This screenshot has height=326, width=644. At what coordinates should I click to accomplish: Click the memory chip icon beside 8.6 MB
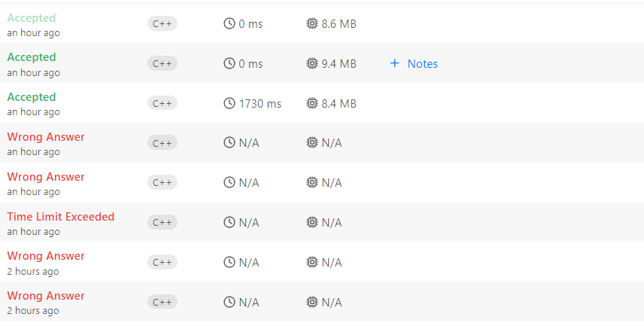coord(312,23)
